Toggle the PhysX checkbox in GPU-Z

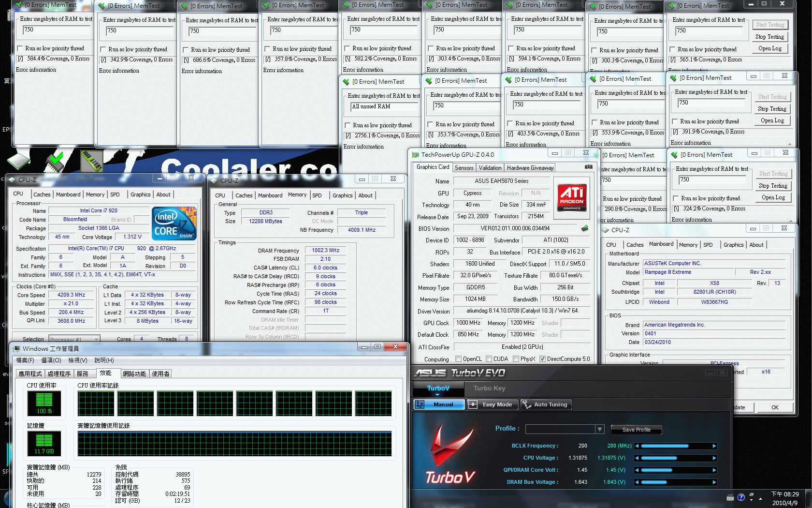(x=516, y=359)
